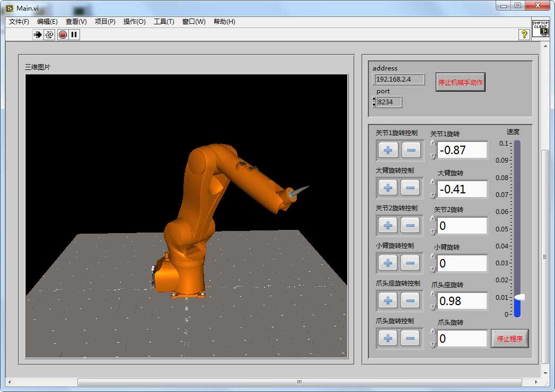This screenshot has height=392, width=555.
Task: Open the 编辑(E) menu
Action: [47, 22]
